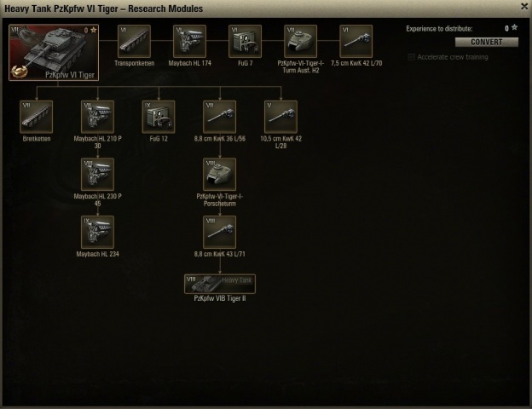Select the FuG 12 radio icon
The image size is (532, 409).
point(159,117)
